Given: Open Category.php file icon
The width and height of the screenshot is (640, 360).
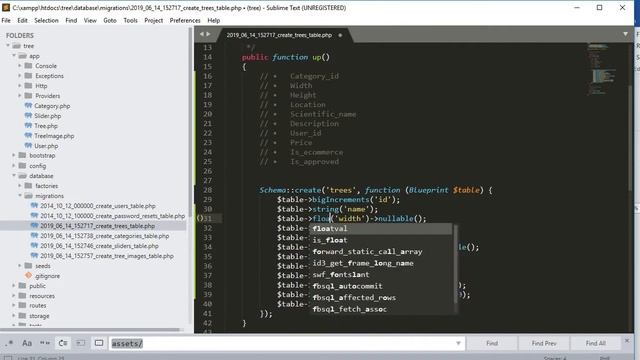Looking at the screenshot, I should (x=28, y=106).
